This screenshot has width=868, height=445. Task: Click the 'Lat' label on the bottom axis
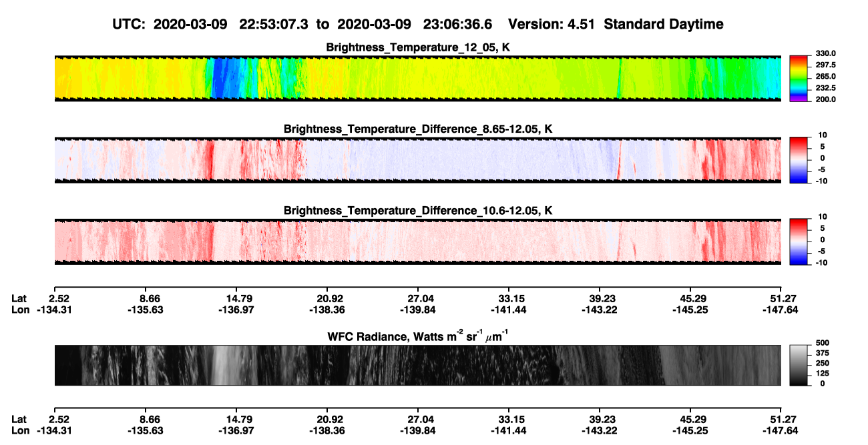click(19, 419)
